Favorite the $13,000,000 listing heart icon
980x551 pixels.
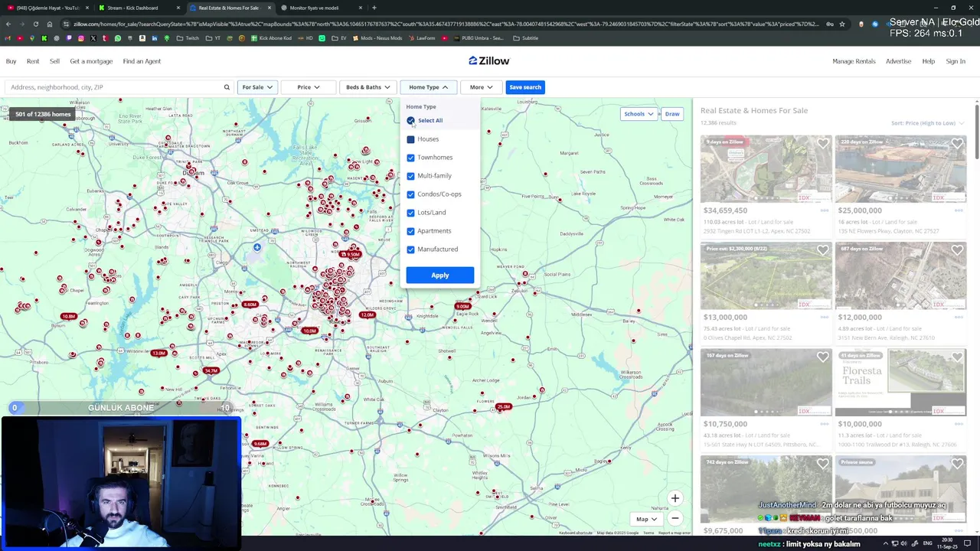click(822, 250)
